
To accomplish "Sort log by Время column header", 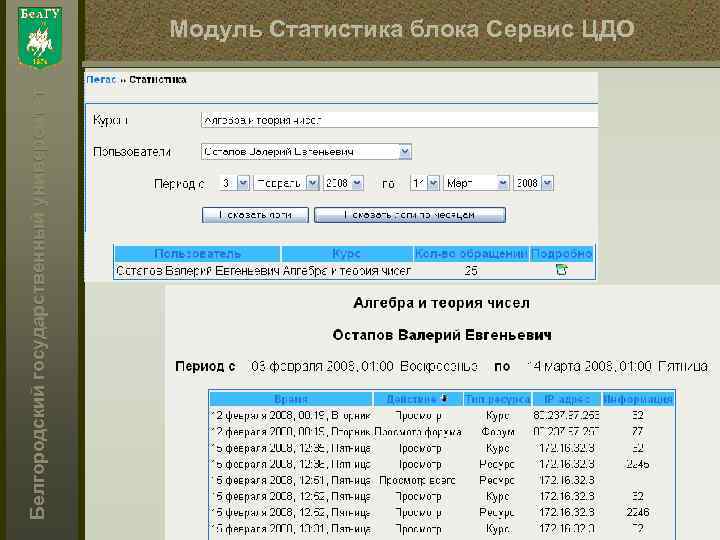I will pyautogui.click(x=291, y=399).
